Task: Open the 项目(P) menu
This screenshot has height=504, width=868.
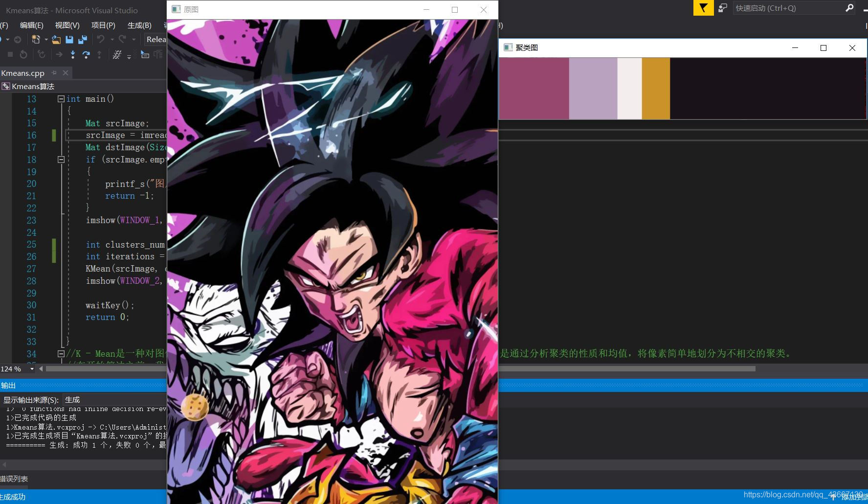Action: (x=103, y=25)
